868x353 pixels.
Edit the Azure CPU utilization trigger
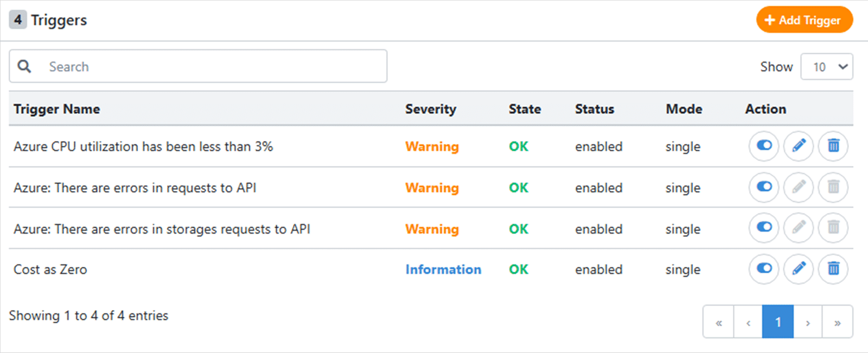coord(799,146)
